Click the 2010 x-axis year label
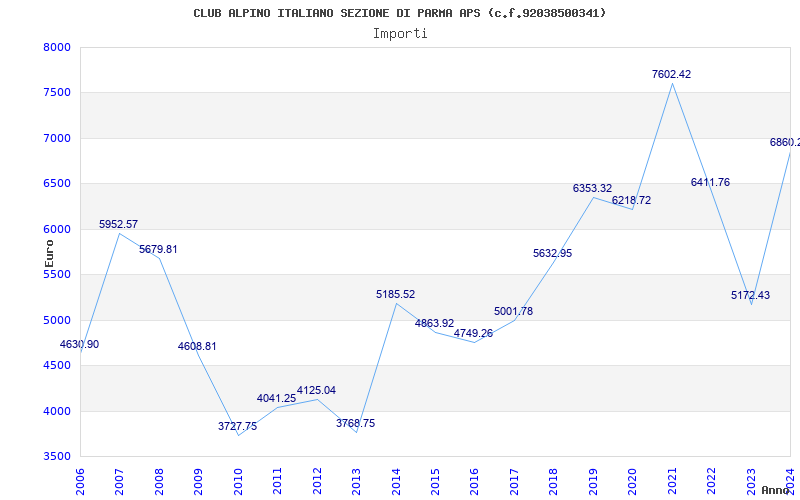Viewport: 800px width, 500px height. (238, 481)
